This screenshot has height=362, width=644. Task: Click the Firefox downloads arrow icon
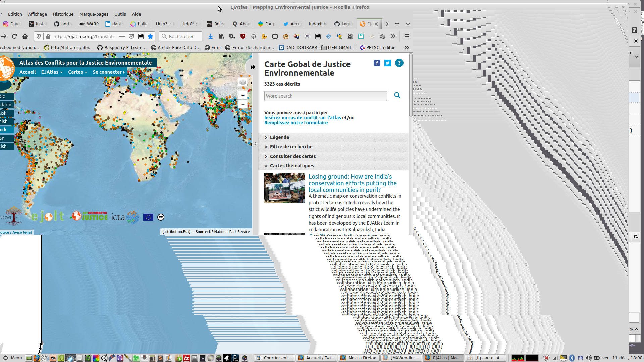(x=211, y=36)
